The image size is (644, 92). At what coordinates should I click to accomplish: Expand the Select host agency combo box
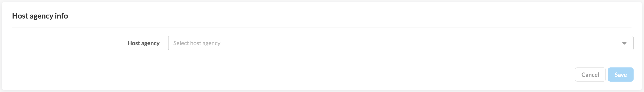[x=400, y=43]
